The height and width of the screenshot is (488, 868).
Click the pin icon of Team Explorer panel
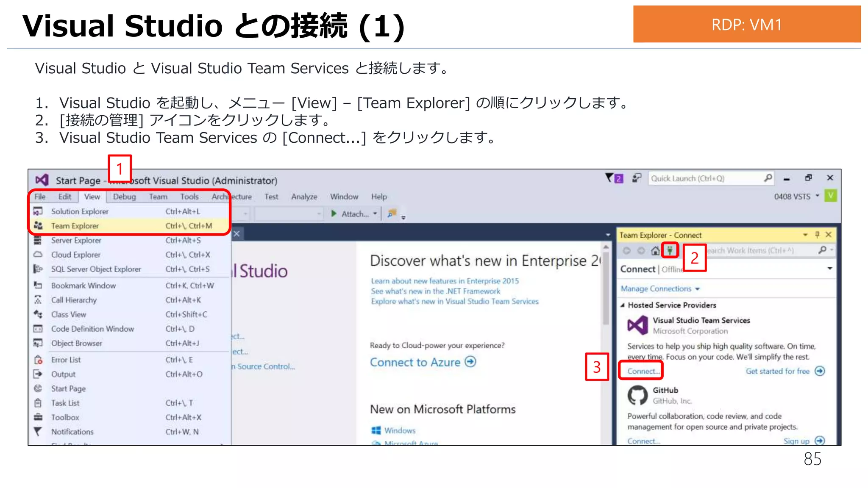(x=818, y=234)
